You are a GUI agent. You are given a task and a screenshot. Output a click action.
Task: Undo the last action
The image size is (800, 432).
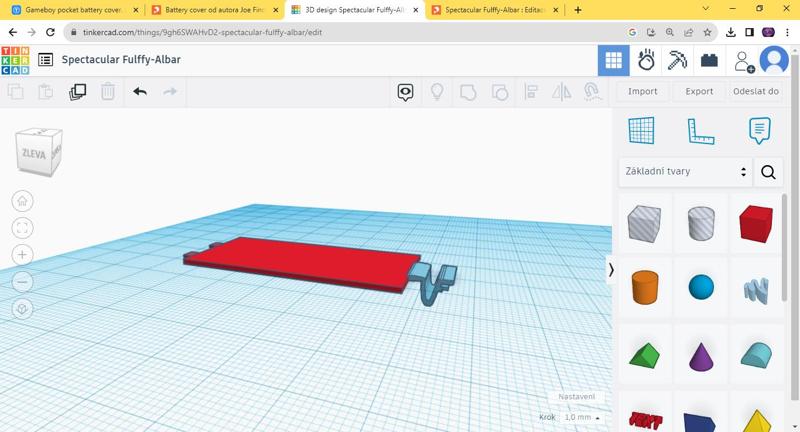(140, 91)
